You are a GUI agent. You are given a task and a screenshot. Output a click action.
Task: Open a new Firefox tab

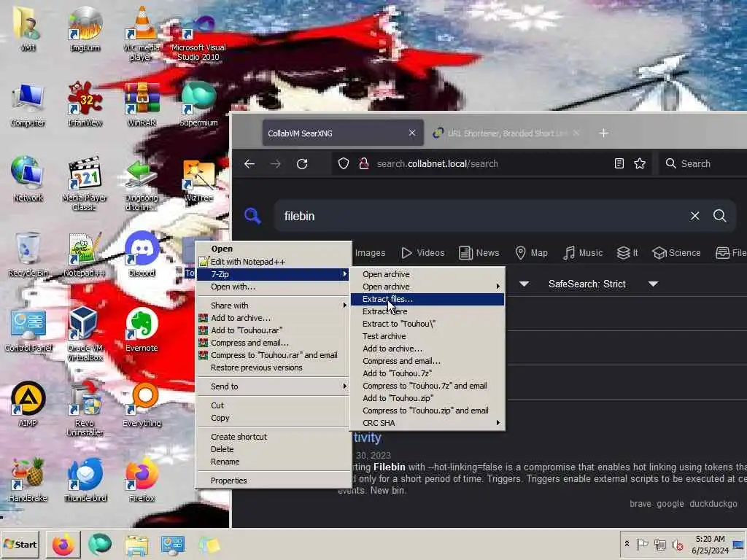(603, 133)
